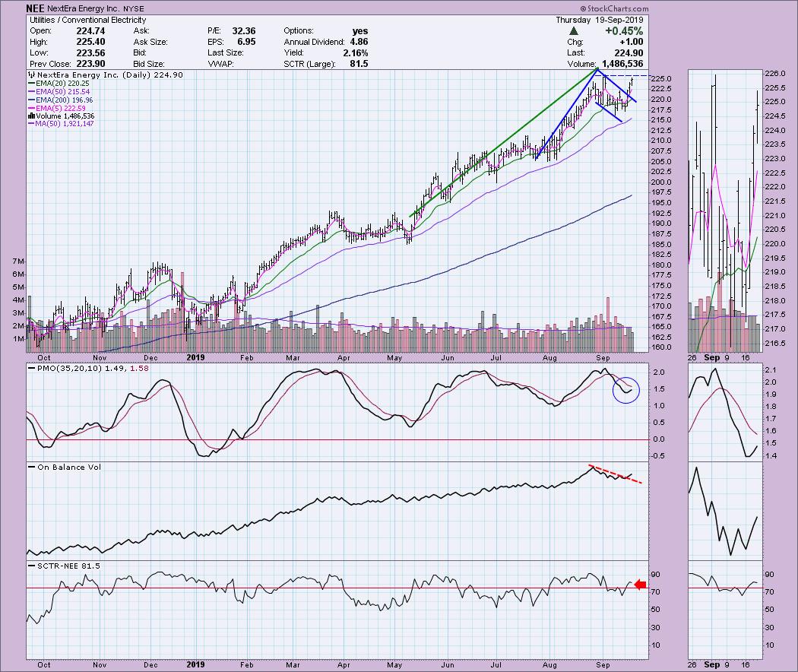Select the EMA(200) 196.96 legend entry

[64, 100]
